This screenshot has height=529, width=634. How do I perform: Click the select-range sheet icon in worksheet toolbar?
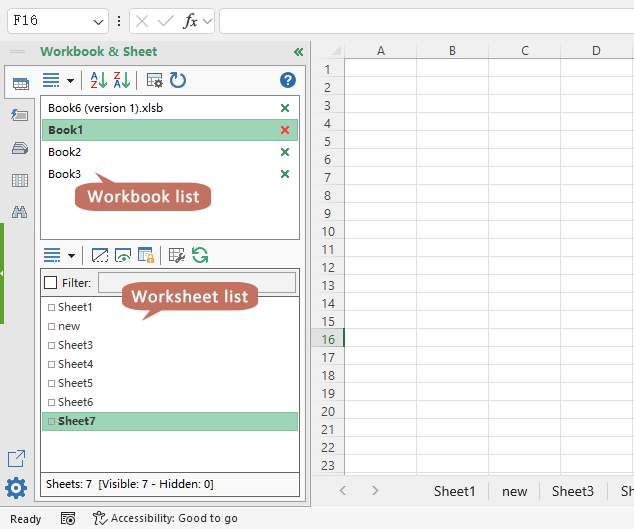click(99, 255)
